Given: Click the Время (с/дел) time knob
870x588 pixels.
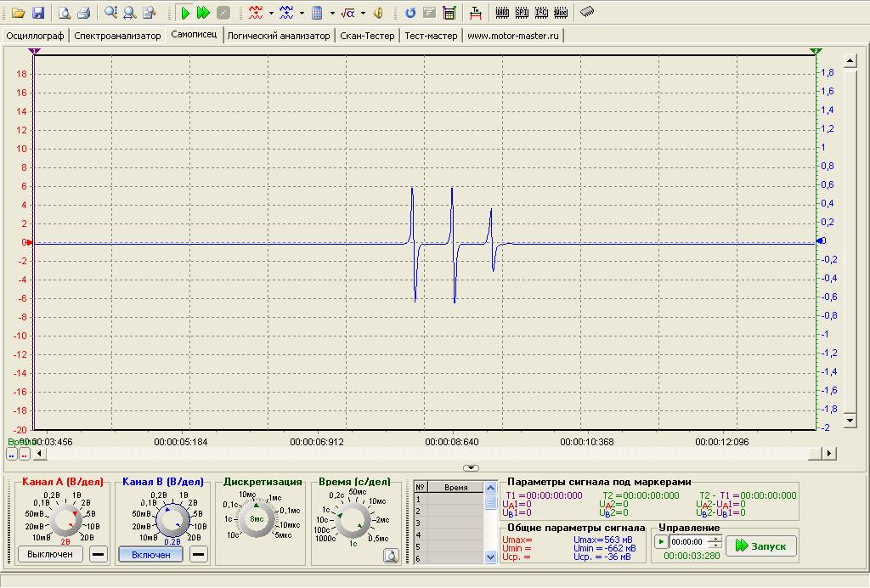Looking at the screenshot, I should [x=353, y=521].
